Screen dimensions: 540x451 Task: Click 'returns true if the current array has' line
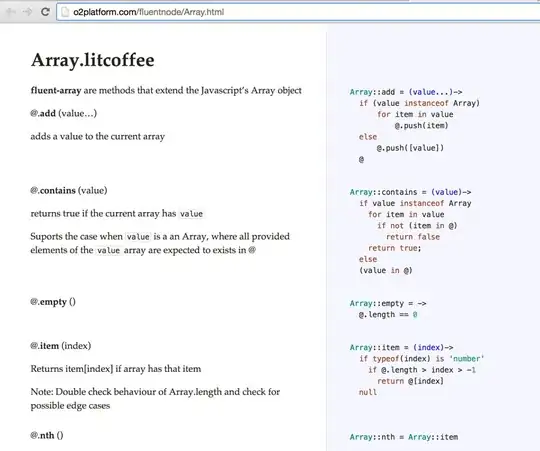coord(117,213)
